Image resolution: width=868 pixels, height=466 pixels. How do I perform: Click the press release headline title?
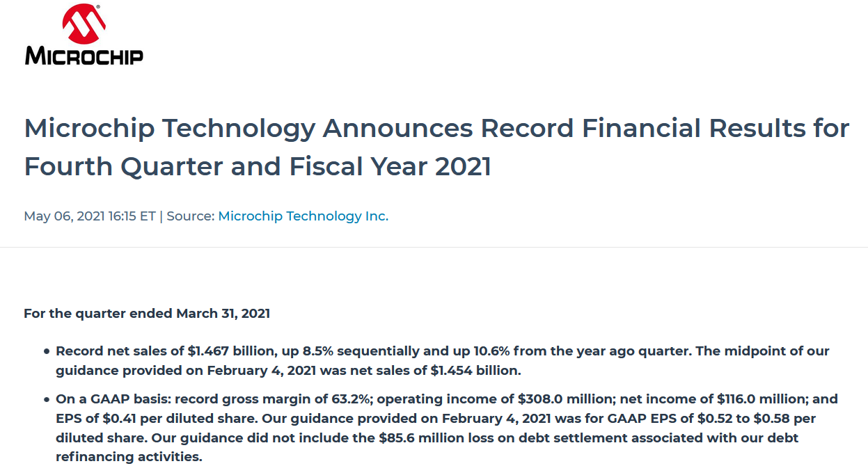[x=437, y=147]
